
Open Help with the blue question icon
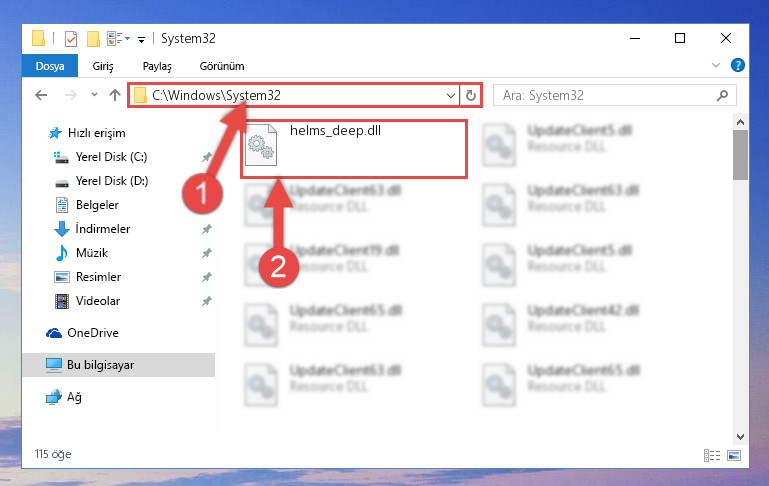(x=737, y=65)
